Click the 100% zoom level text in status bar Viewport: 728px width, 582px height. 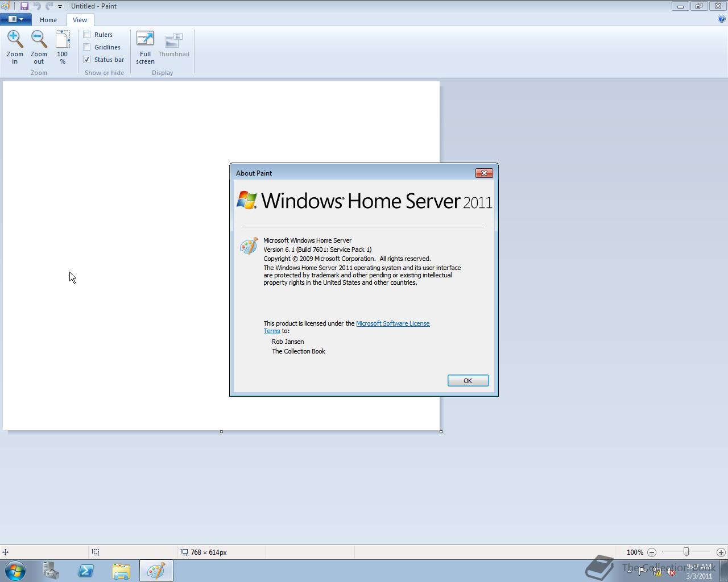pyautogui.click(x=635, y=552)
